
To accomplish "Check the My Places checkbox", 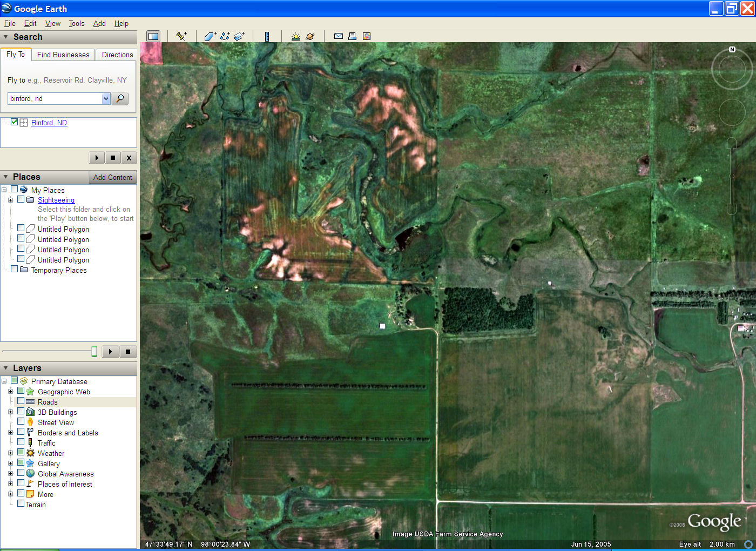I will click(15, 189).
